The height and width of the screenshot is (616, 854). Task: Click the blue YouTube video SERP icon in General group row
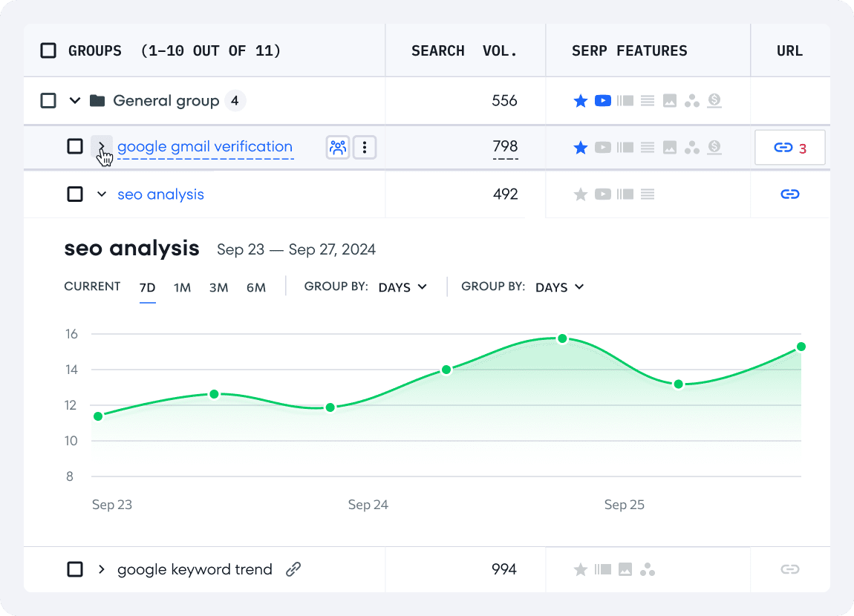(x=603, y=100)
